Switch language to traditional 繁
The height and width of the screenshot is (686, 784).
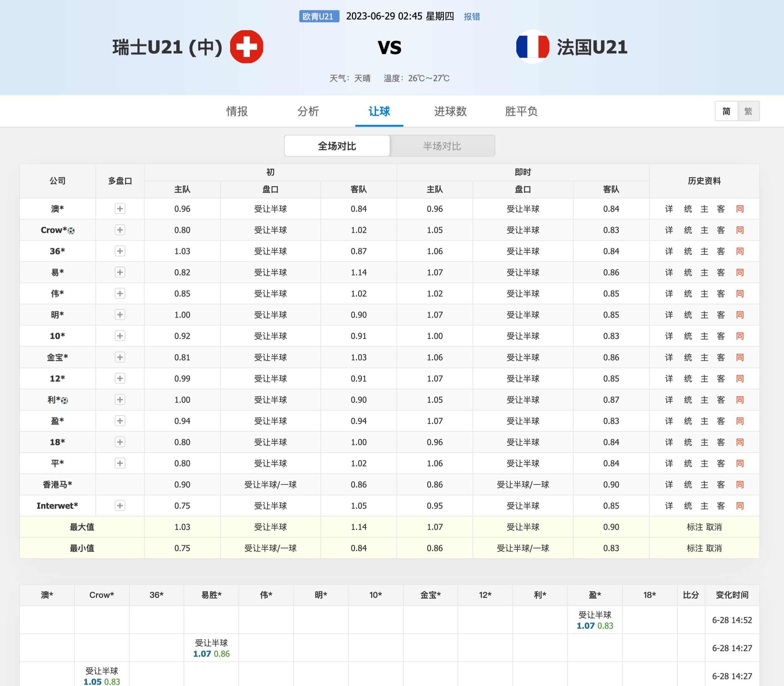click(x=748, y=111)
